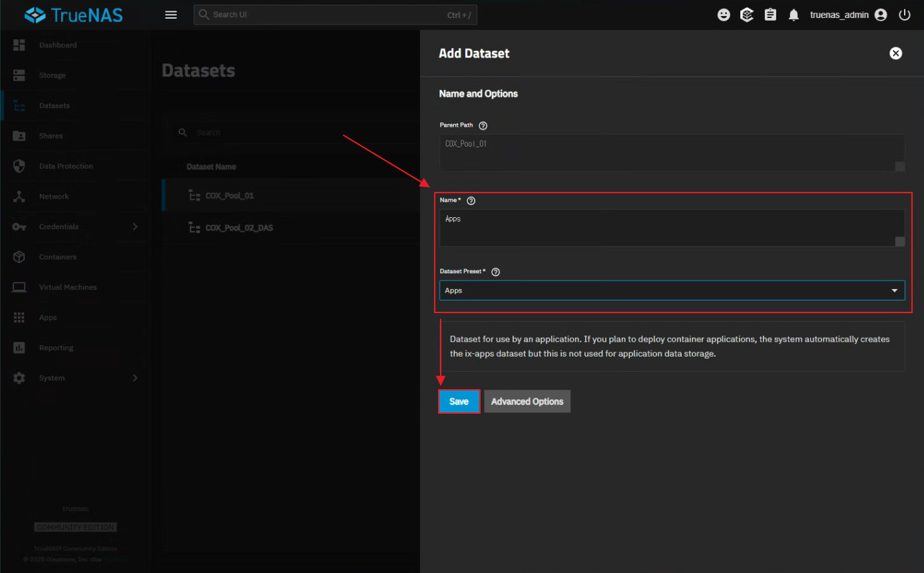Click the Dashboard sidebar icon
The image size is (924, 573).
pyautogui.click(x=19, y=45)
